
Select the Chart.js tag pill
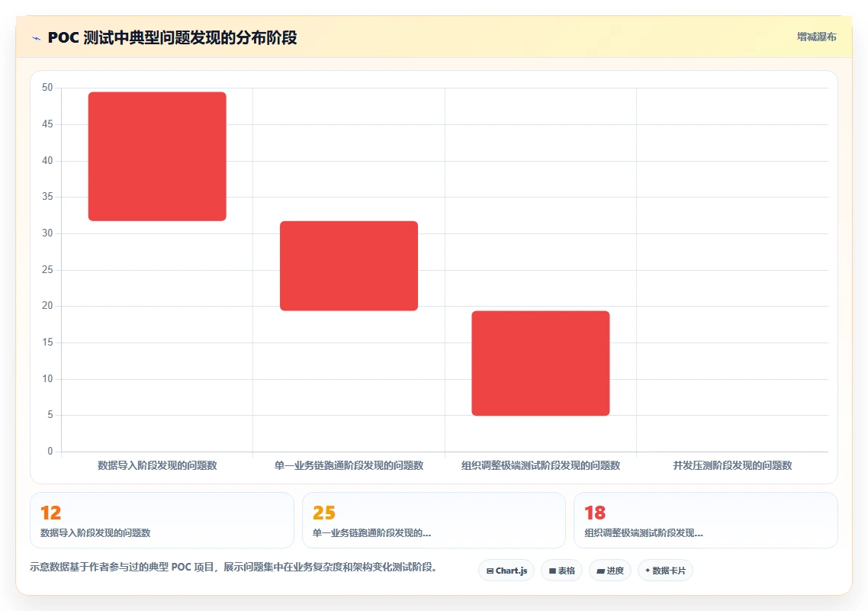pos(506,571)
